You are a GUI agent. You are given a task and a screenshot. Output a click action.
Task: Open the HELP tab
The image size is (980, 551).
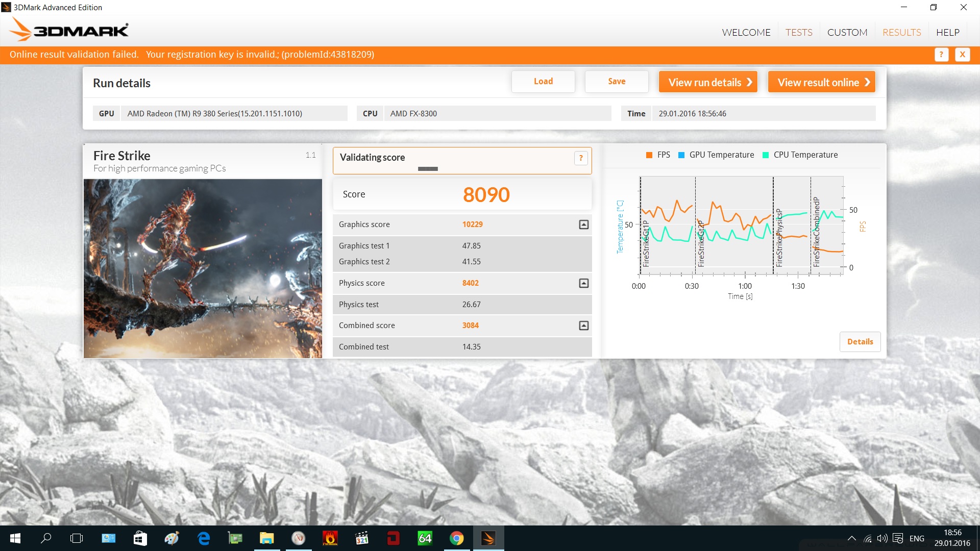(x=947, y=32)
